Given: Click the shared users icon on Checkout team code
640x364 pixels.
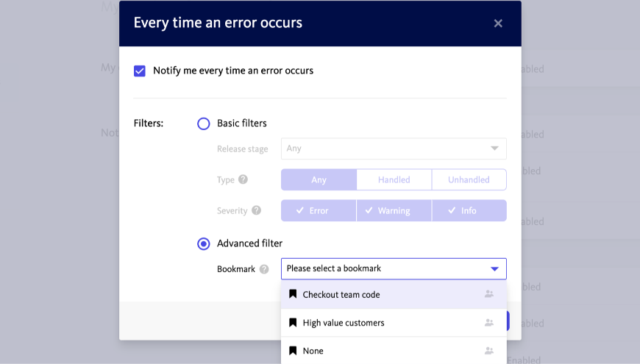Looking at the screenshot, I should point(489,294).
